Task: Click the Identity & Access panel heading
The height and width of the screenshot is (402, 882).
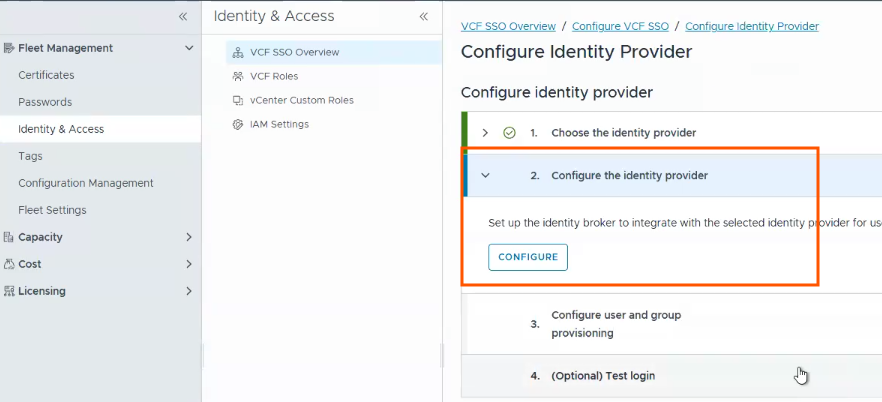Action: pyautogui.click(x=274, y=17)
